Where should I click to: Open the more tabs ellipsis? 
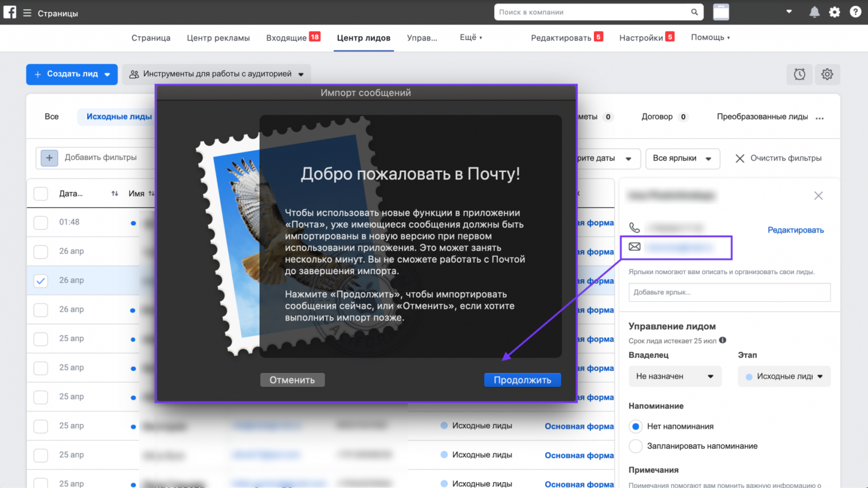(x=819, y=118)
